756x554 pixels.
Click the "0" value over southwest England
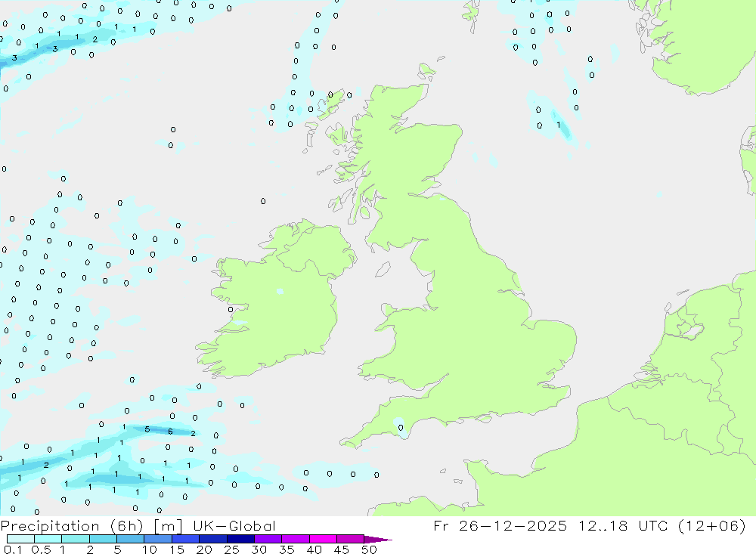tap(401, 428)
